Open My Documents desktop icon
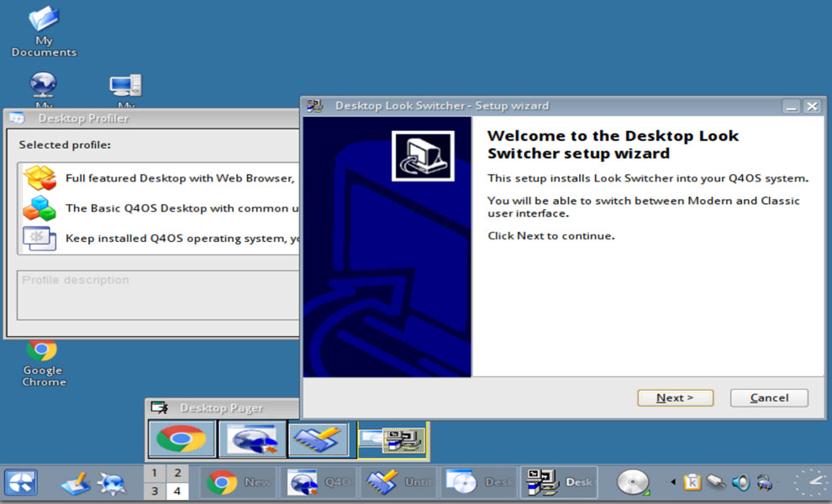832x504 pixels. [44, 32]
